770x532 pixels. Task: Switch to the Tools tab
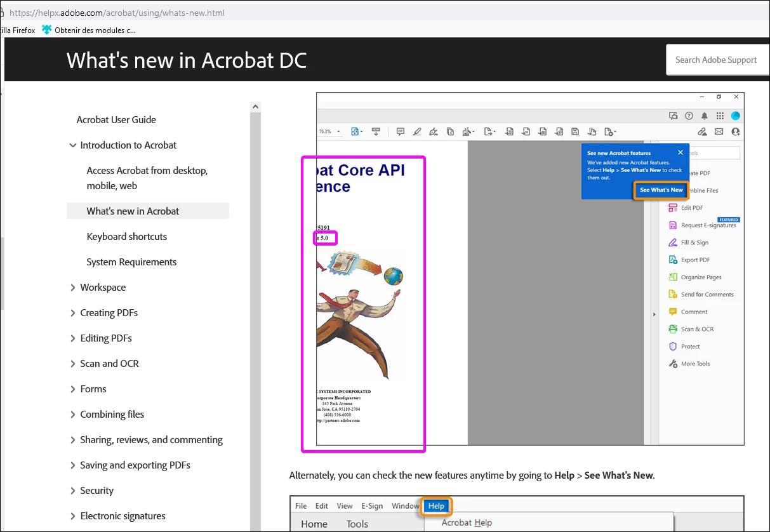pos(357,524)
